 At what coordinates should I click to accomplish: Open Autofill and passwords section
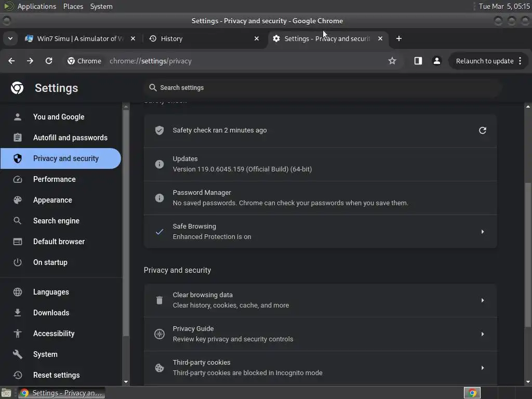pos(61,137)
